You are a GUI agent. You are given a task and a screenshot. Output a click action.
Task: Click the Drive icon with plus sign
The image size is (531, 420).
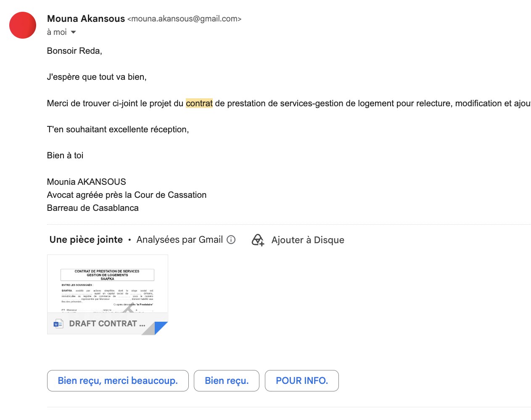pyautogui.click(x=258, y=240)
